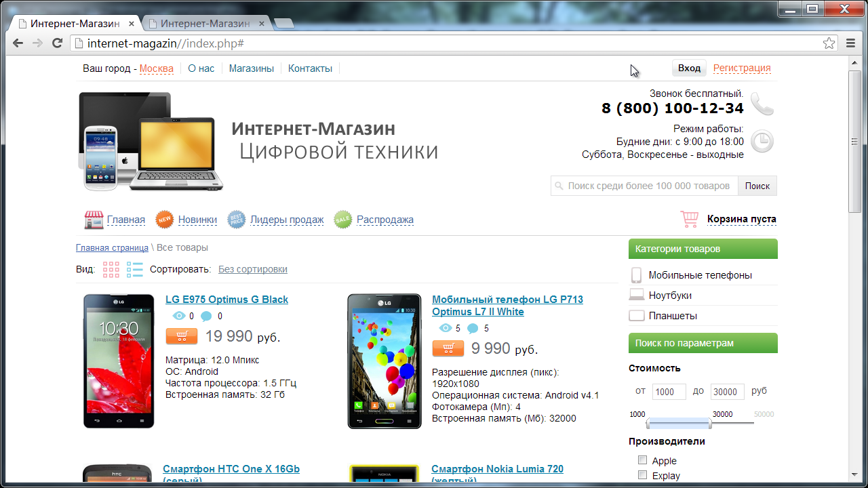The image size is (868, 488).
Task: Click the store logo device image
Action: tap(151, 142)
